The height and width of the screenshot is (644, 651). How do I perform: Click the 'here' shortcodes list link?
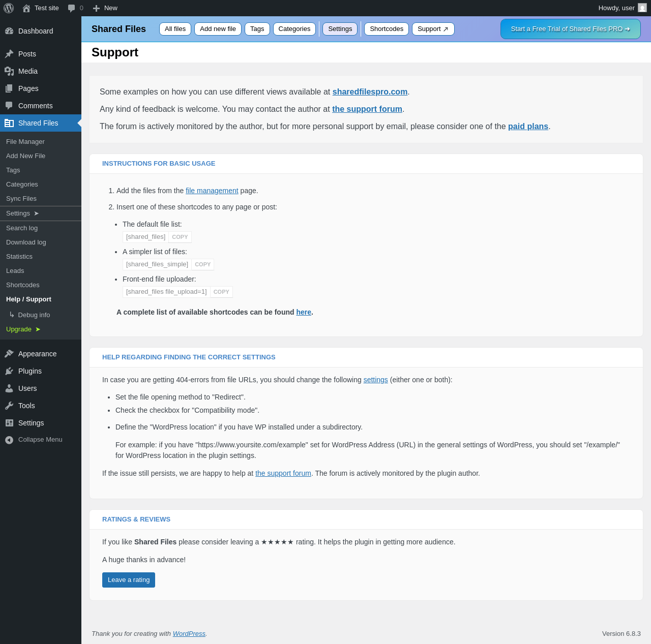pyautogui.click(x=304, y=312)
